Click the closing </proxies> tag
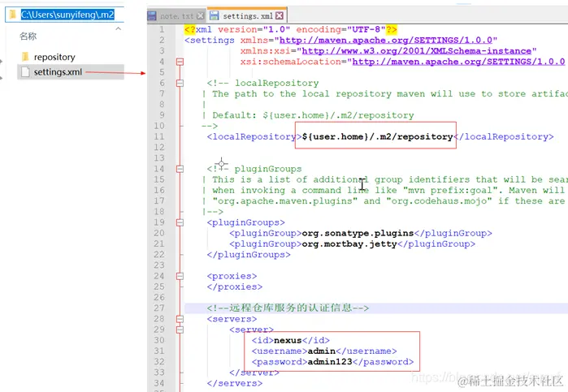Image resolution: width=568 pixels, height=392 pixels. [235, 286]
